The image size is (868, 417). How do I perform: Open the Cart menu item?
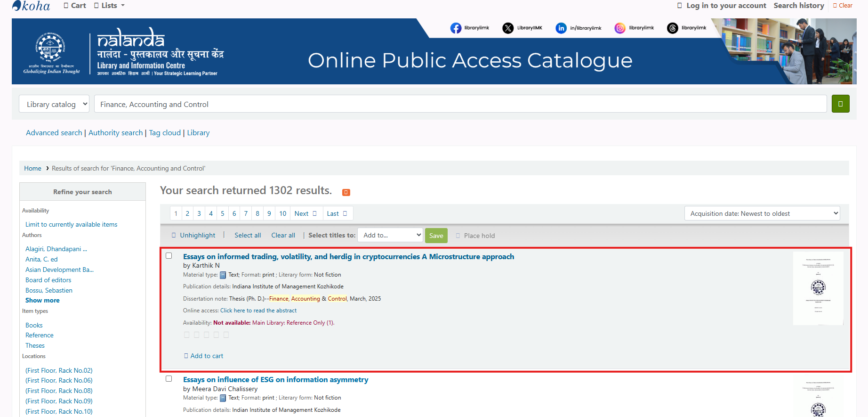[x=75, y=6]
